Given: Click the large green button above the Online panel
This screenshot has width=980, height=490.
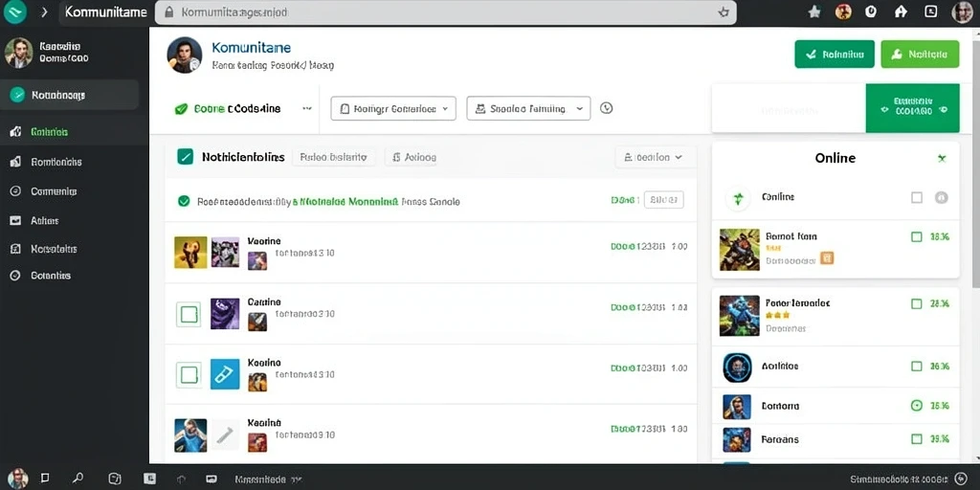Looking at the screenshot, I should pyautogui.click(x=912, y=108).
